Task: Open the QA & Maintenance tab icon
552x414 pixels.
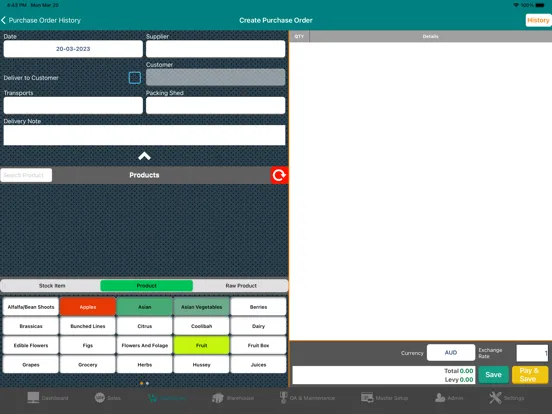Action: [x=283, y=398]
